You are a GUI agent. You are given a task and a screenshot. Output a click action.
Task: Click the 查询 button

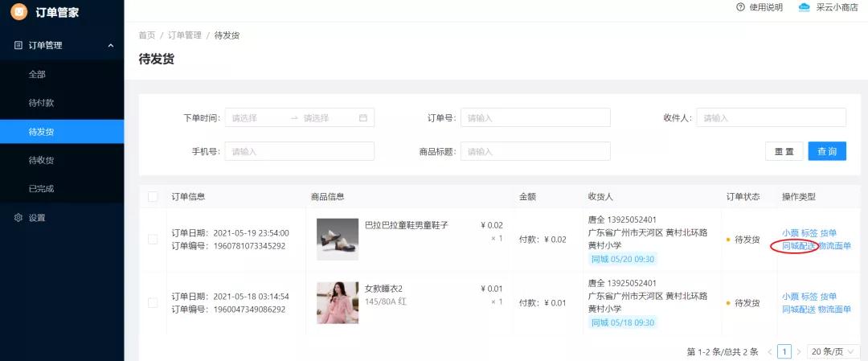coord(827,151)
